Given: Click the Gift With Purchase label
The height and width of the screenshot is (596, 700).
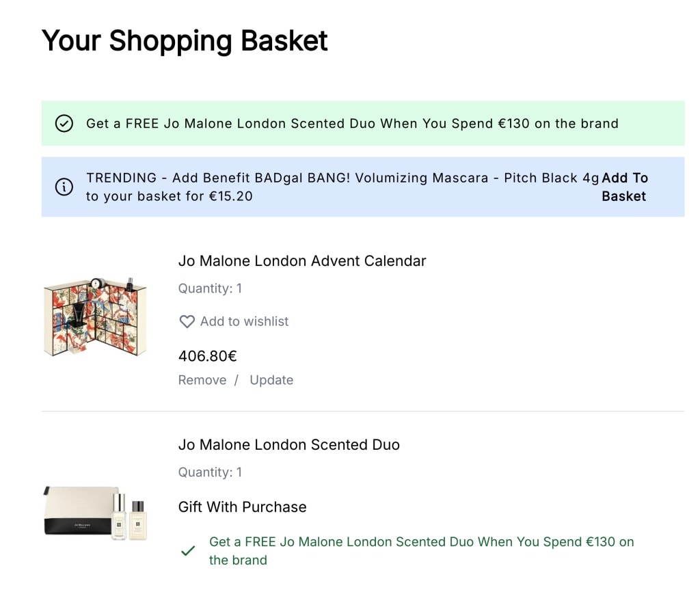Looking at the screenshot, I should tap(242, 507).
